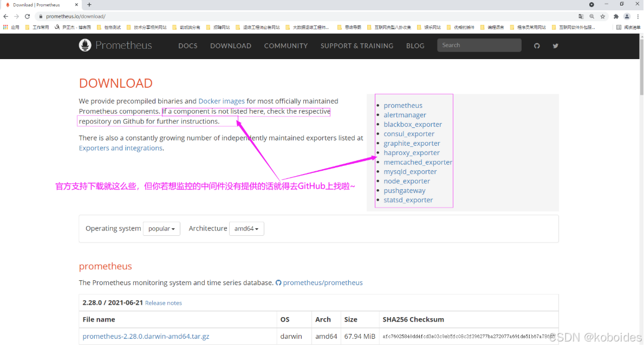This screenshot has height=348, width=644.
Task: Click the page vertical scrollbar thumb
Action: (641, 67)
